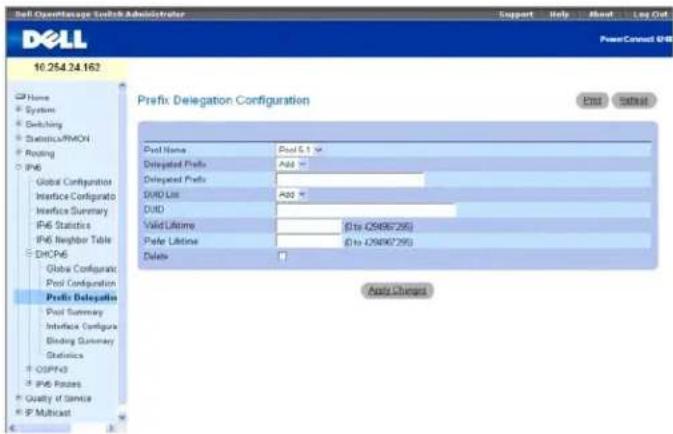This screenshot has width=673, height=434.
Task: Open IPv6 Neighbor Table page
Action: pyautogui.click(x=73, y=240)
